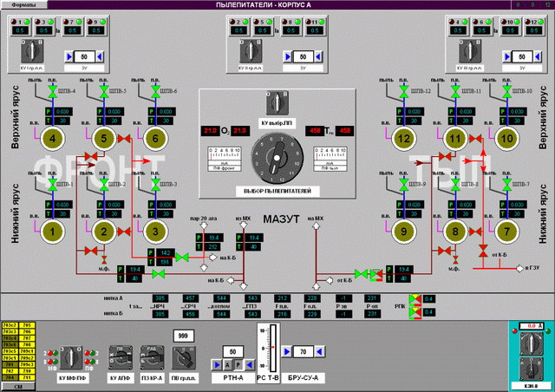Toggle the КУ выбр.ПП switch

pyautogui.click(x=277, y=103)
